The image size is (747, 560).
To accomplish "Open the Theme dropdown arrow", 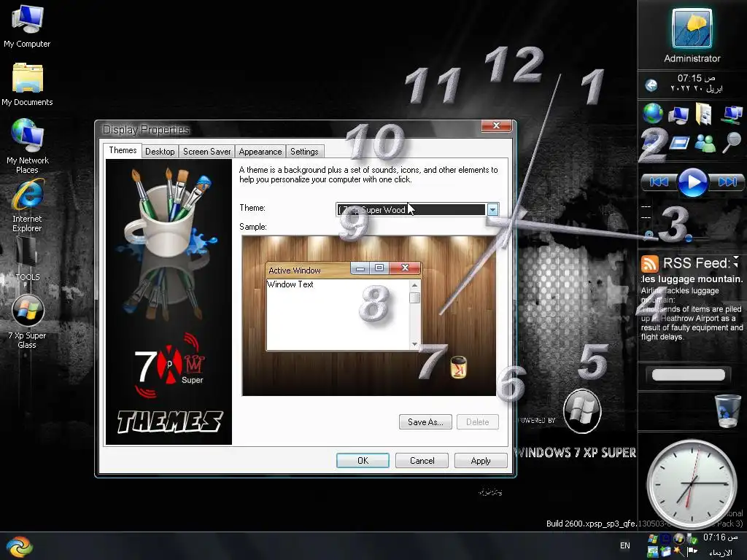I will (x=492, y=209).
